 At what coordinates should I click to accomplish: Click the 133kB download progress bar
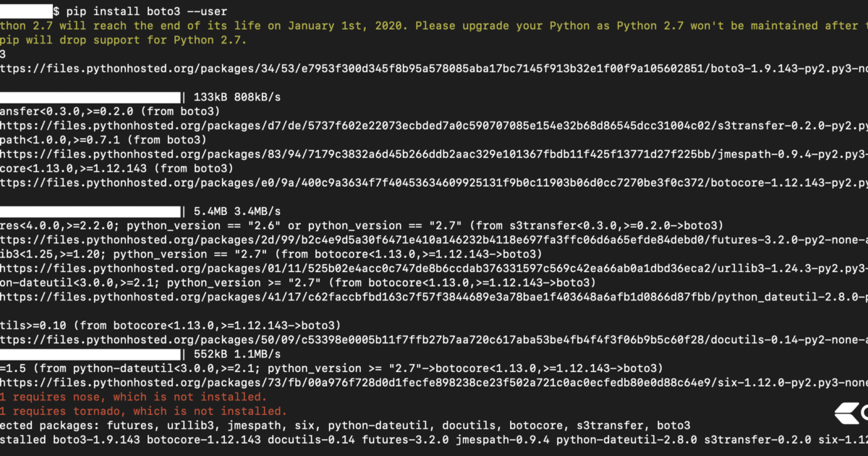[x=90, y=97]
